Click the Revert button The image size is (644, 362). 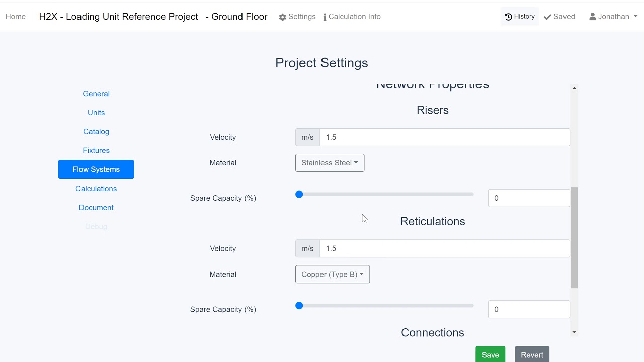tap(532, 355)
